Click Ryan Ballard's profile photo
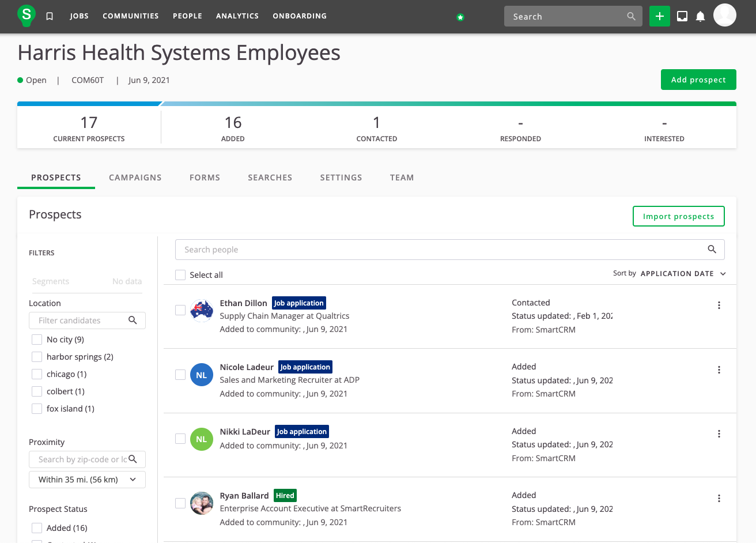Screen dimensions: 756x543 coord(202,503)
